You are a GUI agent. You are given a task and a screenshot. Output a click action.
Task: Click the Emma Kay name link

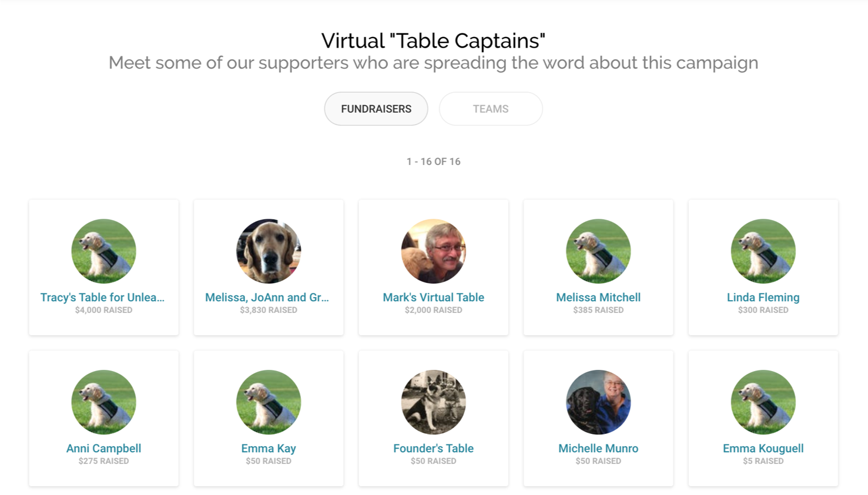(269, 449)
